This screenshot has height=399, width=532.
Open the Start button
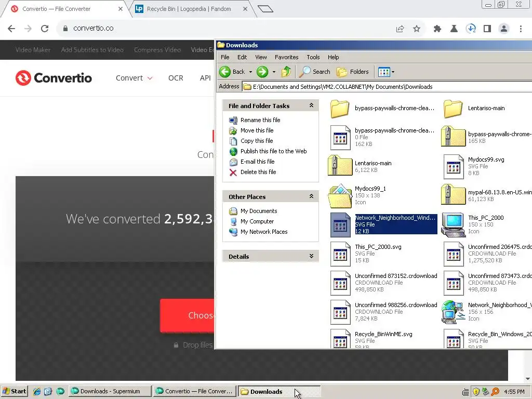point(14,392)
